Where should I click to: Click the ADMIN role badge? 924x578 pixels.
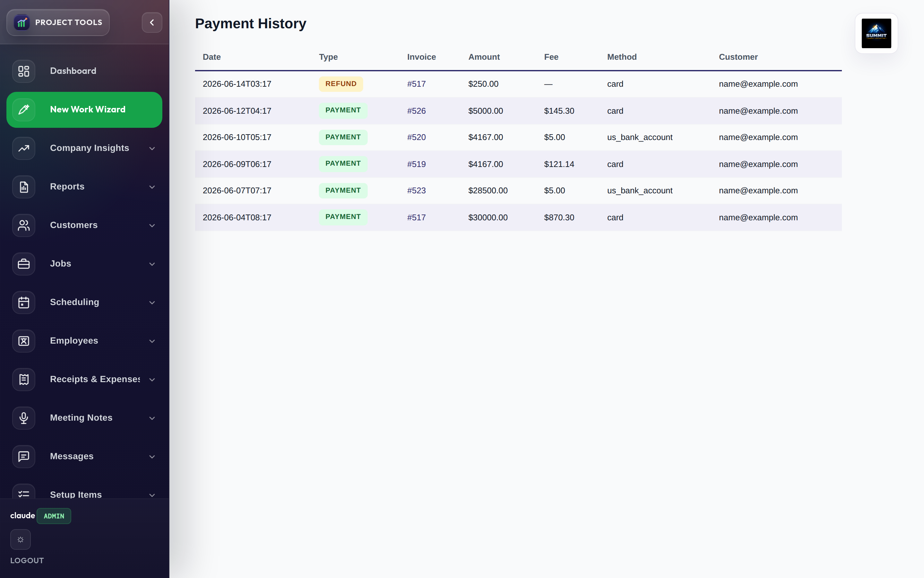(x=54, y=516)
